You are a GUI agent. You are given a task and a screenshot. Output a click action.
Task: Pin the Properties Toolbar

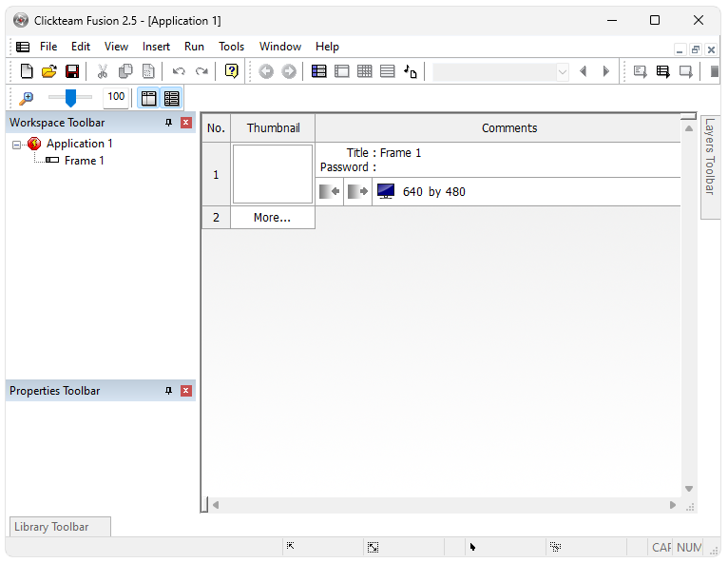pyautogui.click(x=168, y=391)
